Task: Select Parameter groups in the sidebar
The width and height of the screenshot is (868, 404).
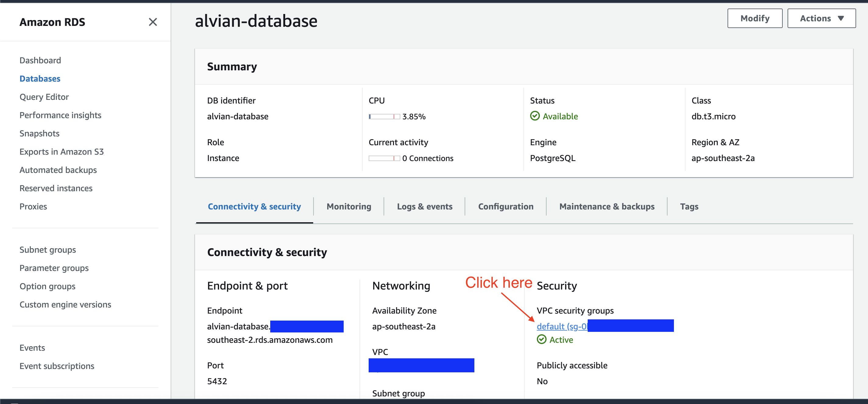Action: tap(54, 268)
